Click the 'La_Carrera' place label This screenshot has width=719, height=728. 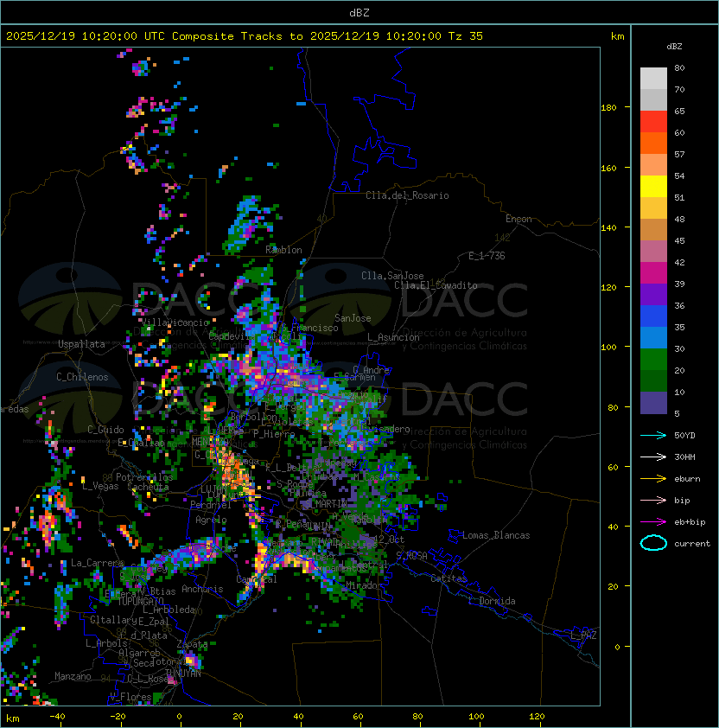[98, 563]
